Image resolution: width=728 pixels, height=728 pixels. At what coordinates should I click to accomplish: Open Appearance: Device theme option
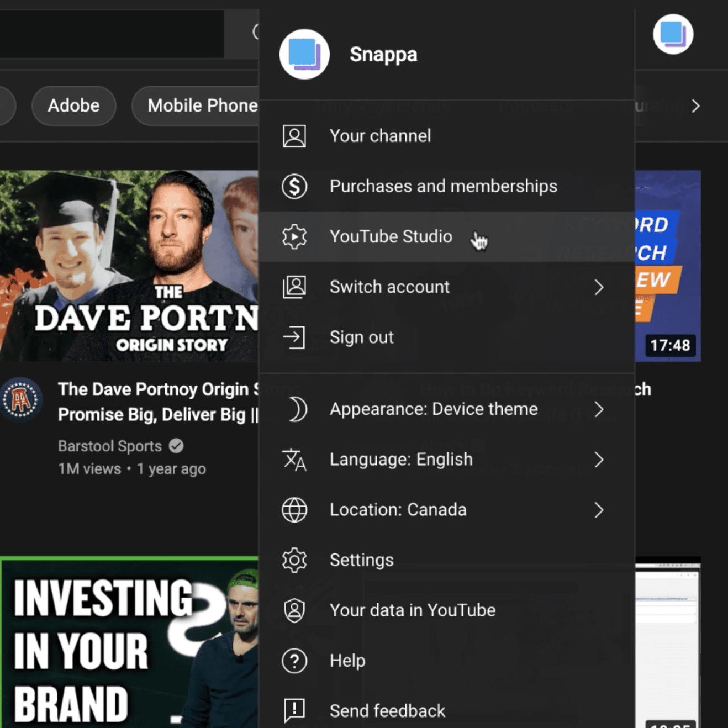[446, 409]
